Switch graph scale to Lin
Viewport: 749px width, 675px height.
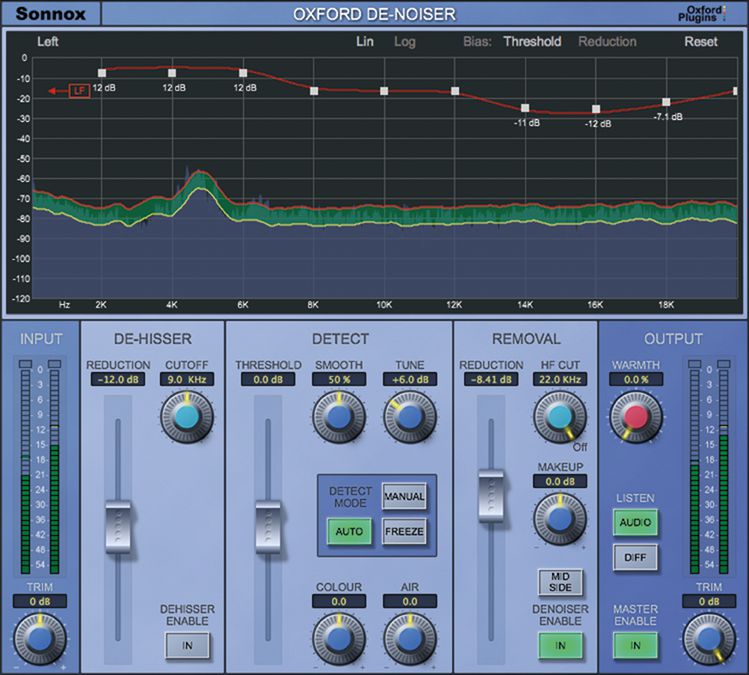(x=366, y=42)
